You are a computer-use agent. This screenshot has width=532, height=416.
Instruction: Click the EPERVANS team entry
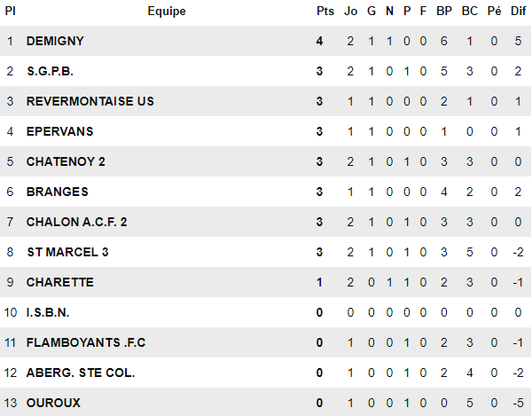[60, 131]
